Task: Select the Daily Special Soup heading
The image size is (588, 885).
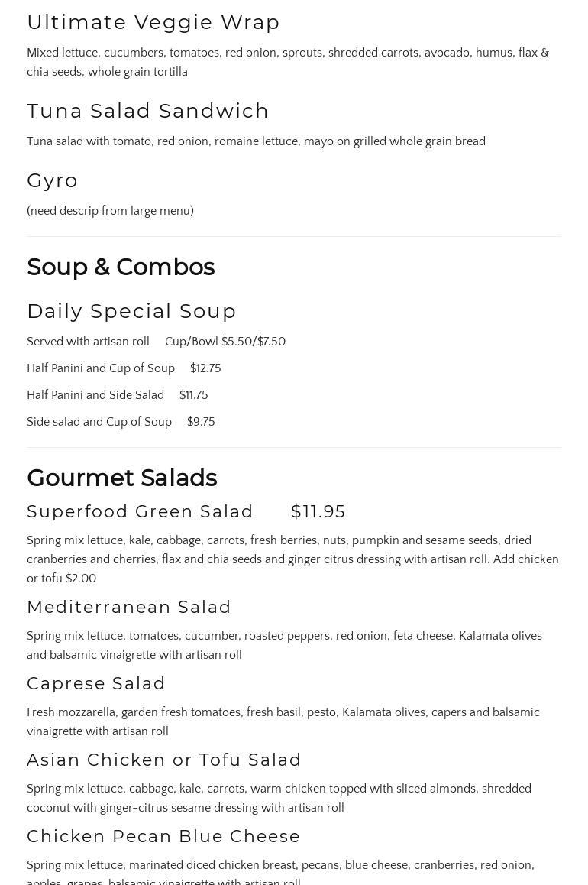Action: click(131, 311)
